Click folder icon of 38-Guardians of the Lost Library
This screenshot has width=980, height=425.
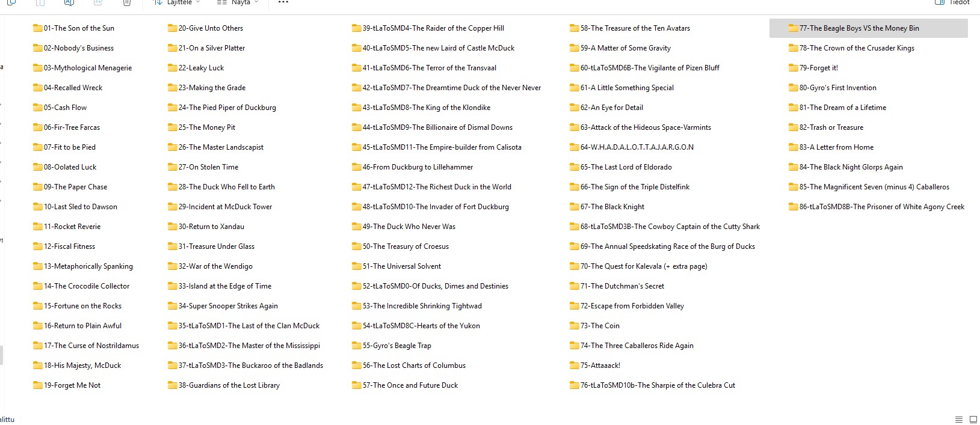(x=173, y=385)
